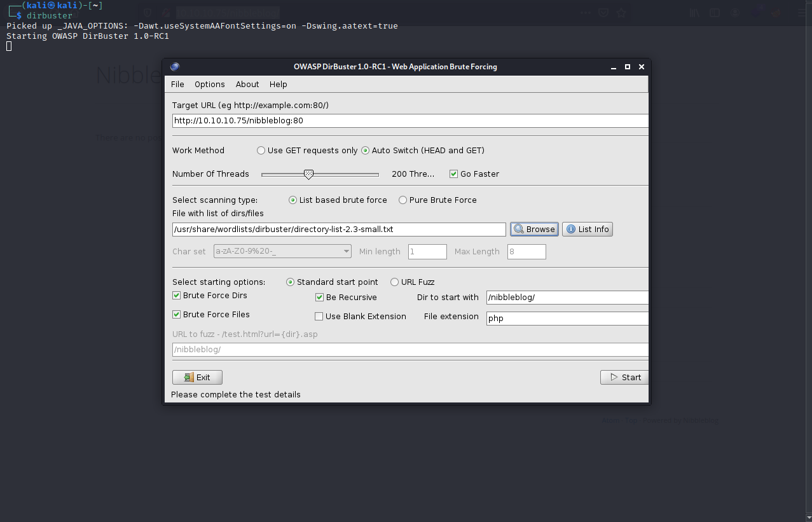Click the 'Please complete the test details' status text
The height and width of the screenshot is (522, 812).
(236, 395)
